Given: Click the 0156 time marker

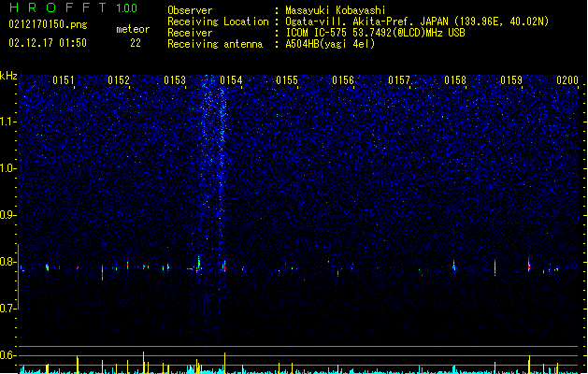Looking at the screenshot, I should (343, 80).
